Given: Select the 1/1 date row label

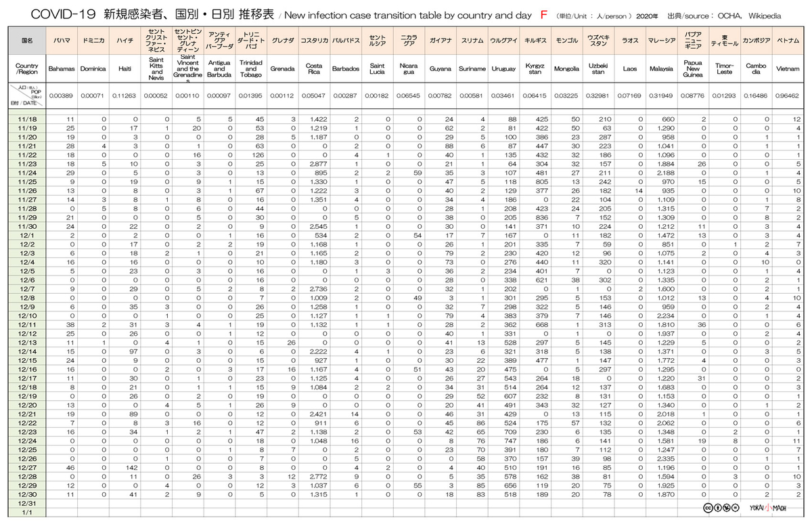Looking at the screenshot, I should (28, 511).
